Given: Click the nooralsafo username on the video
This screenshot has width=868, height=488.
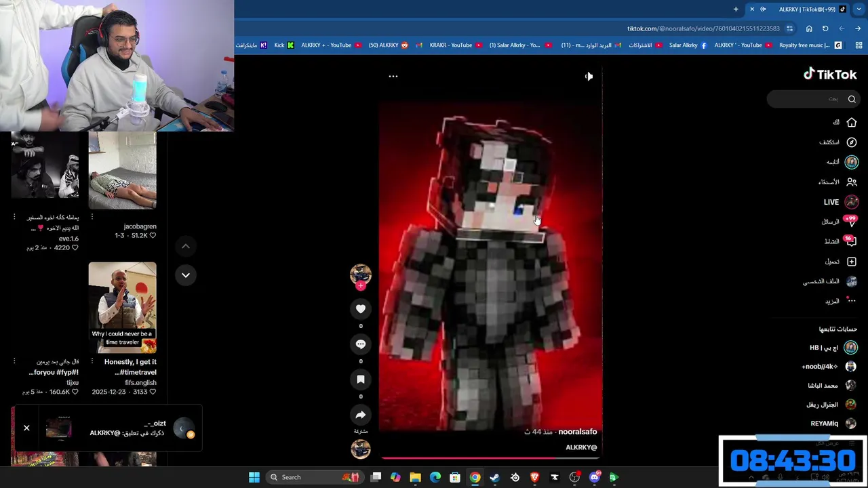Looking at the screenshot, I should pyautogui.click(x=578, y=432).
